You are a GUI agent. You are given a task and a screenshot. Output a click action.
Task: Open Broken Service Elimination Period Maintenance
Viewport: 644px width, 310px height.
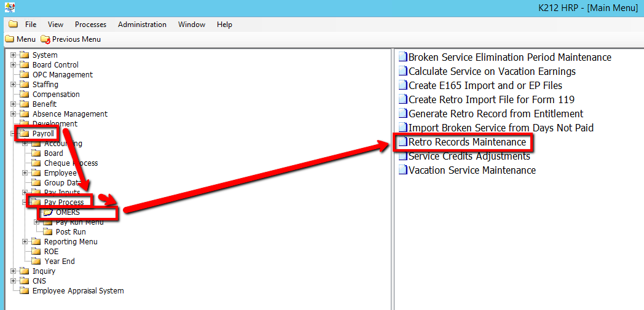(x=509, y=57)
